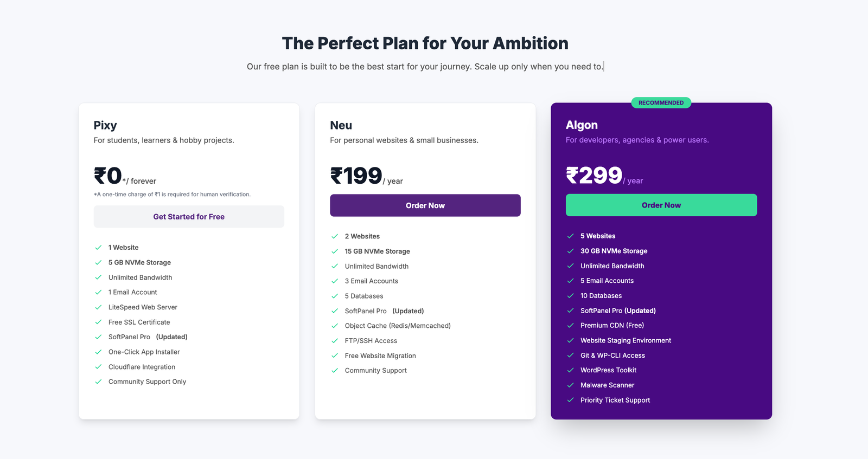Image resolution: width=868 pixels, height=459 pixels.
Task: Click the checkmark next to Free Website Migration
Action: pos(335,356)
